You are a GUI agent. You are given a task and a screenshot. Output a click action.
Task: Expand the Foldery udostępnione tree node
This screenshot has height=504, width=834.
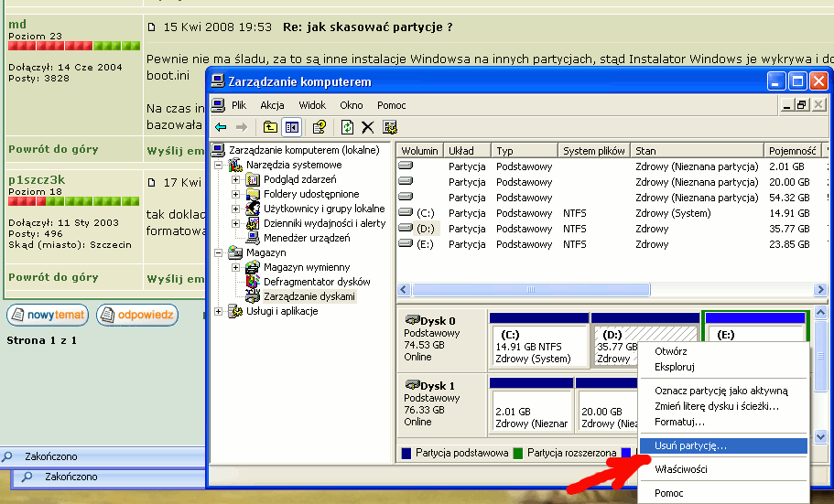pos(235,195)
